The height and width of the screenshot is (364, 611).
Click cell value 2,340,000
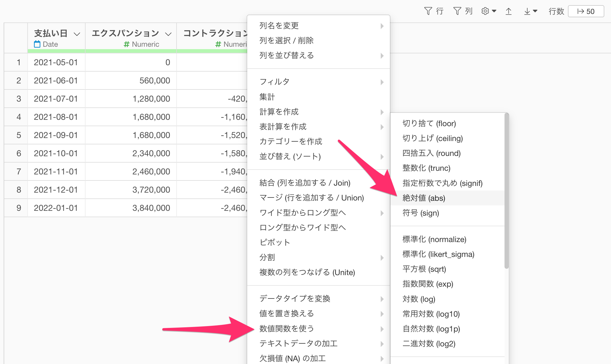click(131, 153)
